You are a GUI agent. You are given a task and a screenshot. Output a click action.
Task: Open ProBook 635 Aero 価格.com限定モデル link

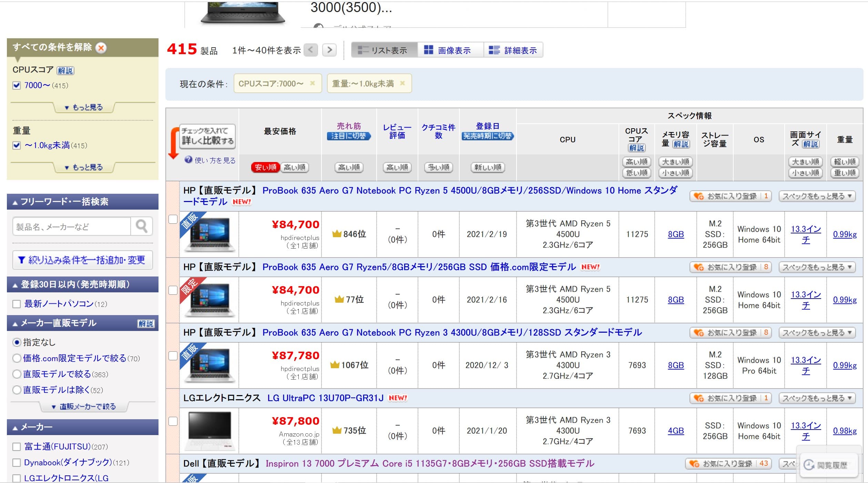point(419,267)
